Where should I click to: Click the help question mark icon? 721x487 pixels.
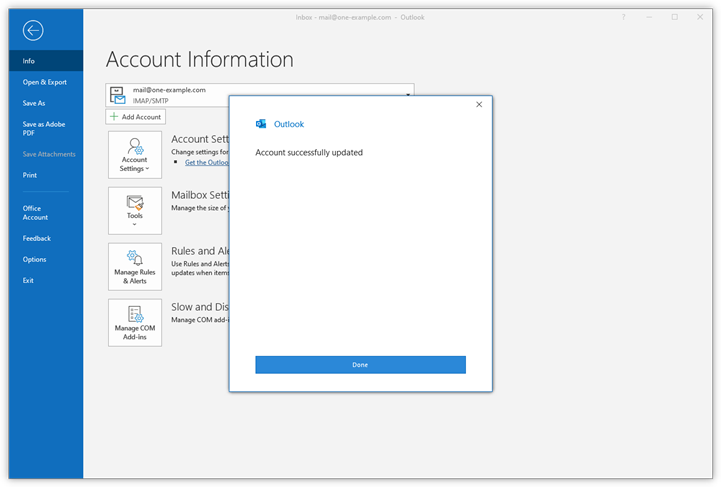623,17
